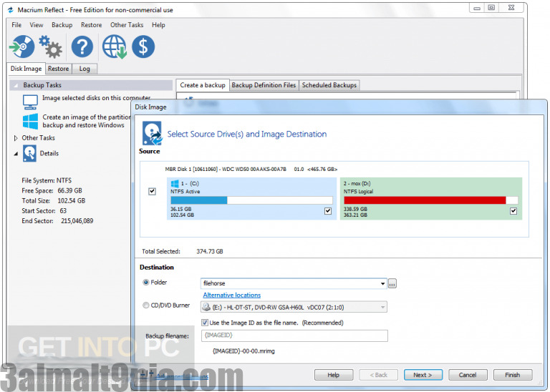The height and width of the screenshot is (392, 550).
Task: Click the blue question mark help icon
Action: 82,46
